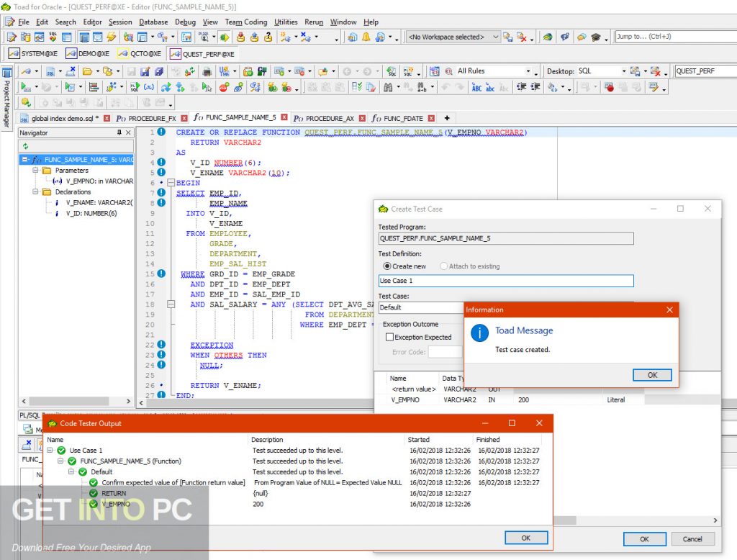Screen dimensions: 737x560
Task: Toggle the breakpoint marker on line 8
Action: [161, 203]
